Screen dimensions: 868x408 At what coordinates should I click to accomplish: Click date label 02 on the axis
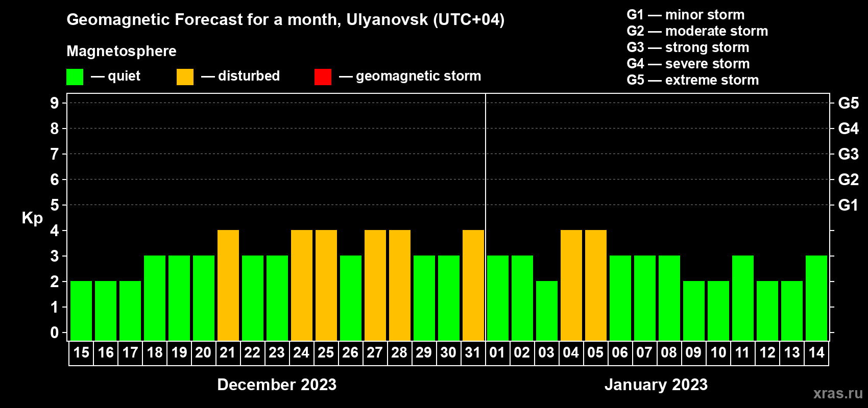522,353
